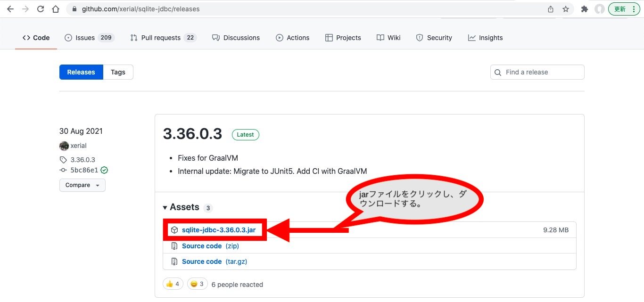Click the green verified commit checkmark
Image resolution: width=644 pixels, height=302 pixels.
point(104,170)
